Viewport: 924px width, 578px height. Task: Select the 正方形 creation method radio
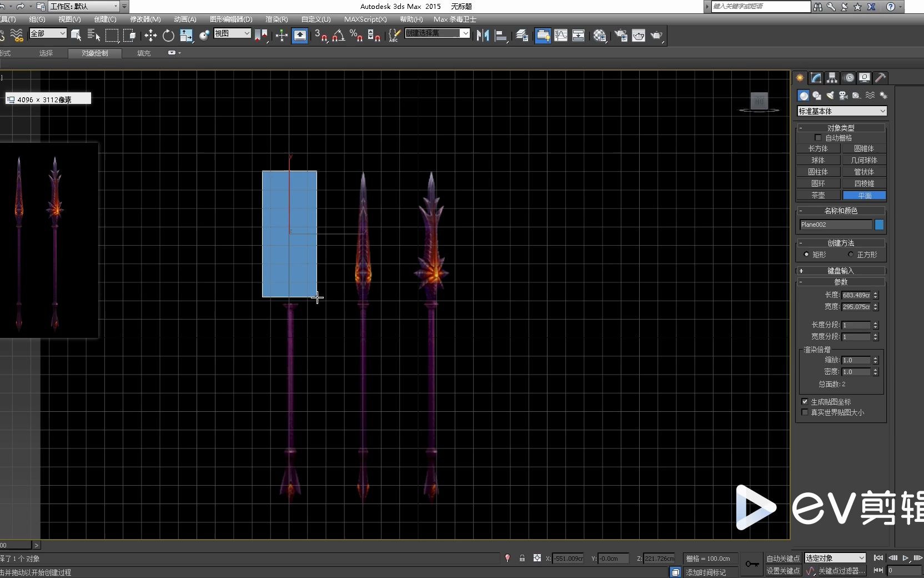tap(851, 255)
